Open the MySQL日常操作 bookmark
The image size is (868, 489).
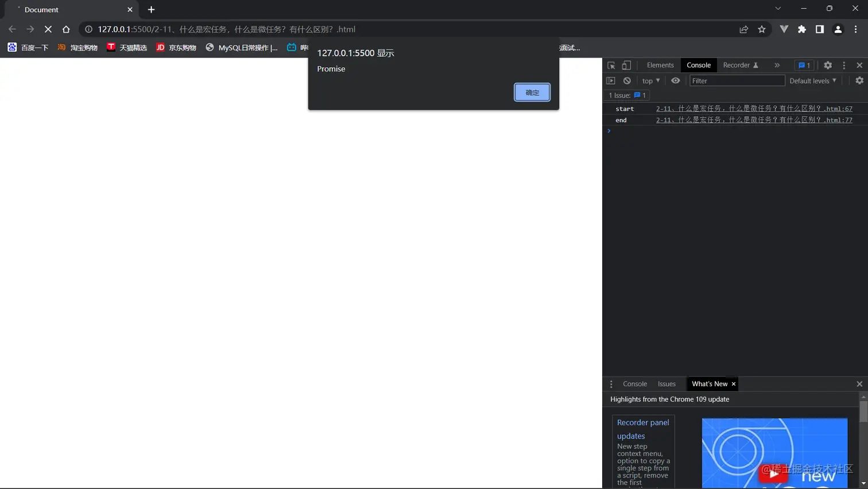pyautogui.click(x=242, y=48)
